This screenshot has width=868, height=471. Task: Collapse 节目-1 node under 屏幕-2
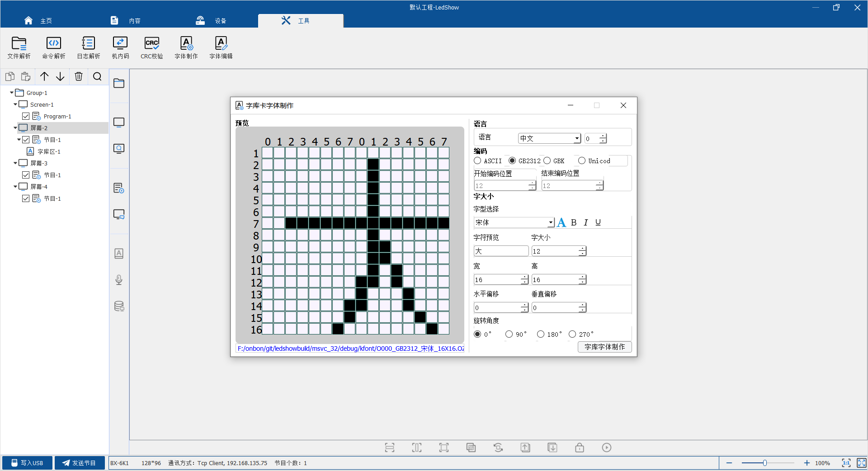(x=19, y=140)
